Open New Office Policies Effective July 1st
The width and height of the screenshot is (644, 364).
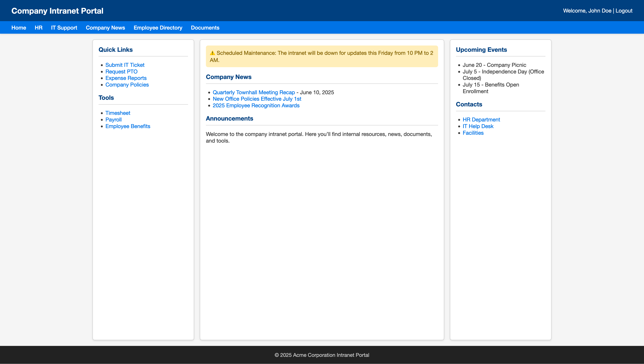pos(257,99)
